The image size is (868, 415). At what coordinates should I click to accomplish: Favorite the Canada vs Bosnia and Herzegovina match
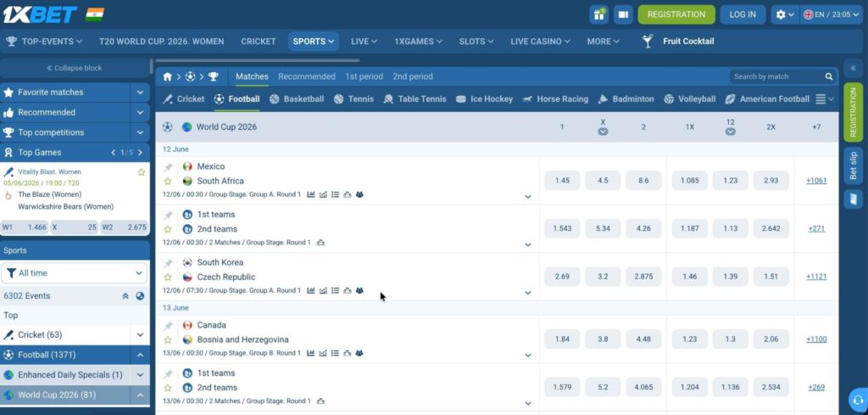168,339
